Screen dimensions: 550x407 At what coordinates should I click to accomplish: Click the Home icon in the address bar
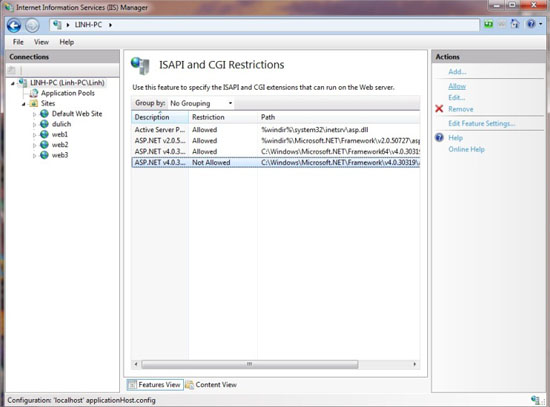click(515, 24)
